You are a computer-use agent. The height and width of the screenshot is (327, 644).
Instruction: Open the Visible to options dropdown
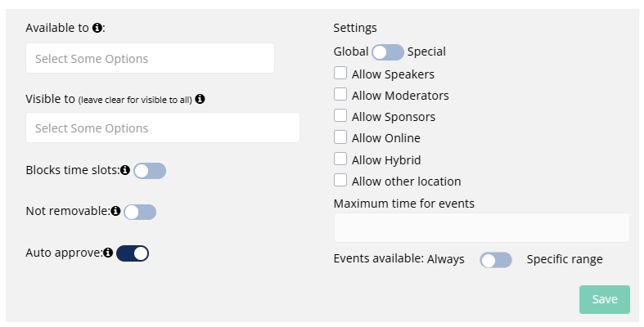162,128
